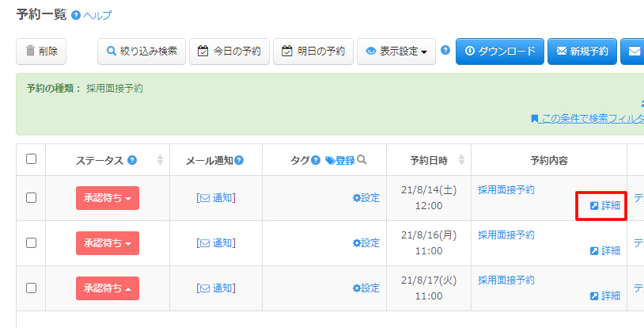Click the help icon next to メール通知 header
The image size is (644, 328).
(239, 160)
